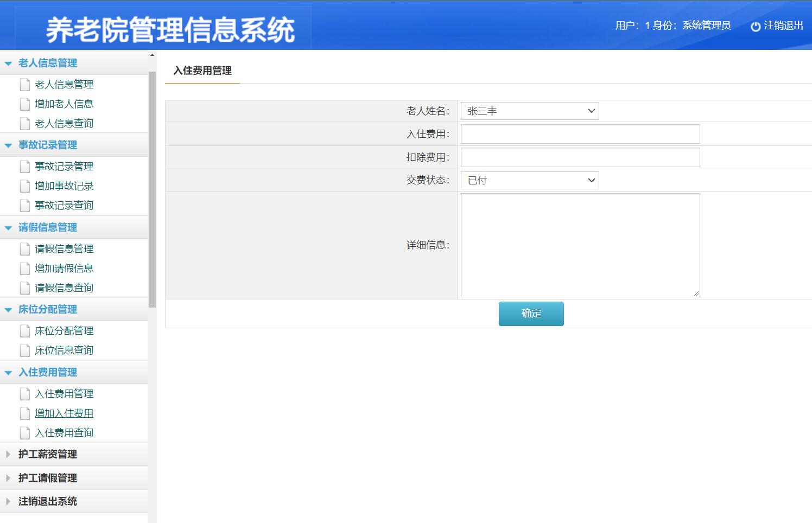
Task: Open the 交费状态 dropdown showing 已付
Action: (x=529, y=180)
